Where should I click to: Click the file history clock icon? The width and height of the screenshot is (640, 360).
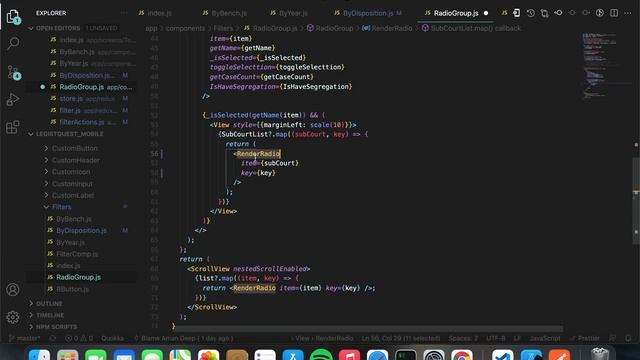point(530,13)
